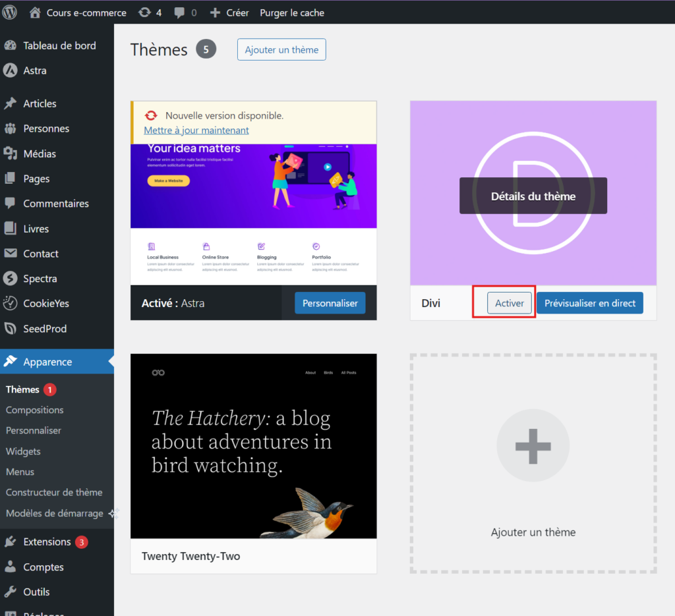This screenshot has height=616, width=675.
Task: Open the comments bubble icon in the admin bar
Action: tap(179, 13)
